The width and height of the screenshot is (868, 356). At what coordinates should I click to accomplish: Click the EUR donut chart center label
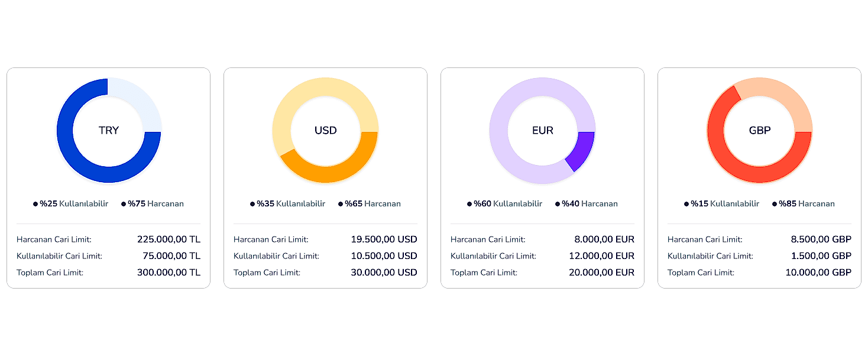click(542, 131)
